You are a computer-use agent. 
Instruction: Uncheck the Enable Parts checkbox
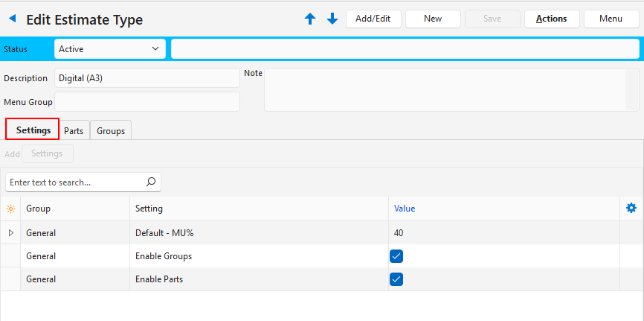pos(396,279)
